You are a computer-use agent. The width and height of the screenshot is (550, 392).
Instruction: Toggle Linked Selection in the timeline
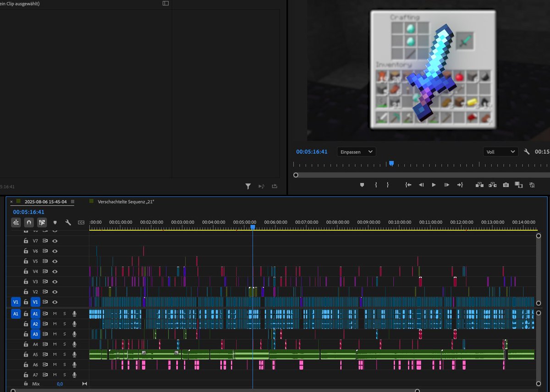pos(42,222)
